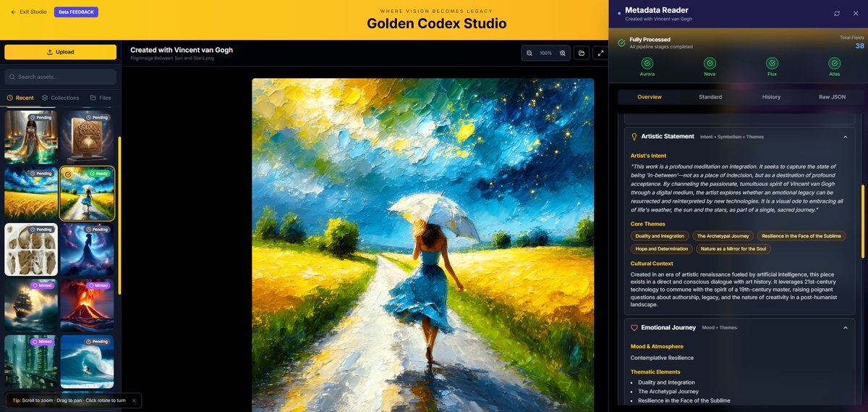Click the Nova stage check icon

pyautogui.click(x=710, y=63)
